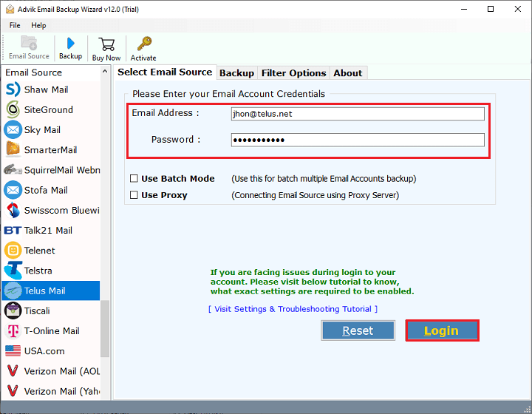Select the BT Talk21 Mail icon
Screen dimensions: 532x414
pos(13,230)
